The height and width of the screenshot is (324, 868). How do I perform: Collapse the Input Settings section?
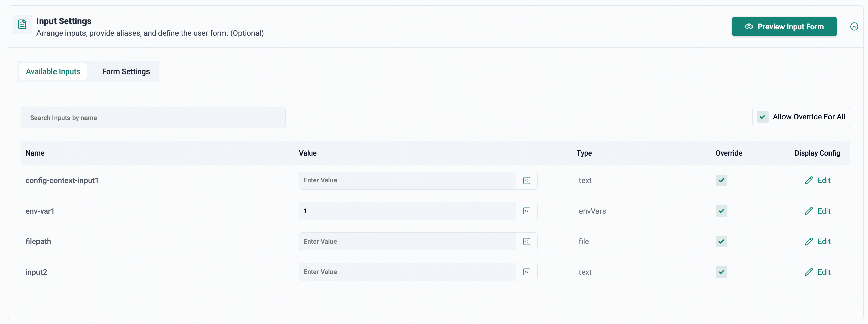pyautogui.click(x=854, y=27)
